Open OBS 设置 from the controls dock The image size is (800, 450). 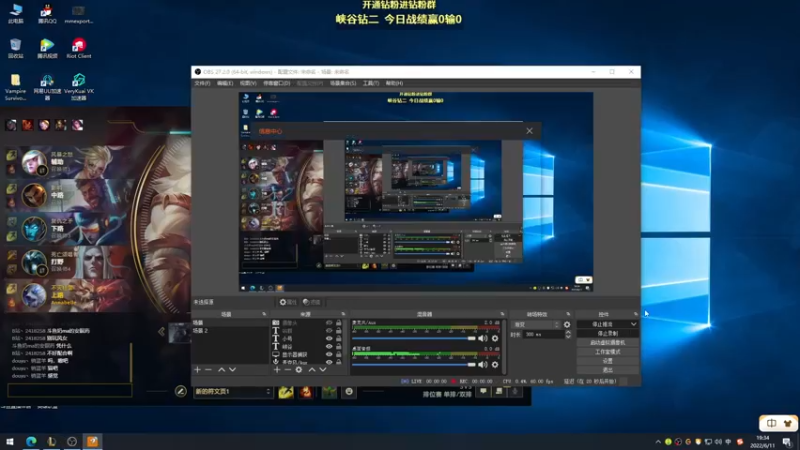pyautogui.click(x=607, y=361)
